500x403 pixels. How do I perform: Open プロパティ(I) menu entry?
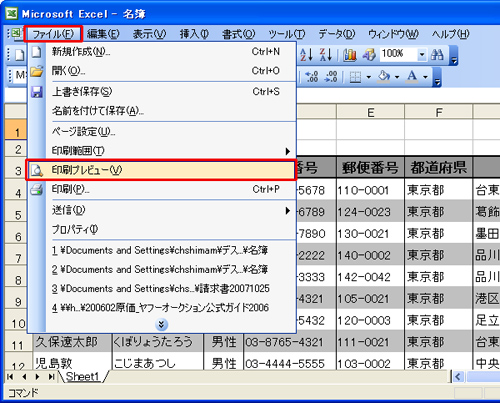[162, 230]
